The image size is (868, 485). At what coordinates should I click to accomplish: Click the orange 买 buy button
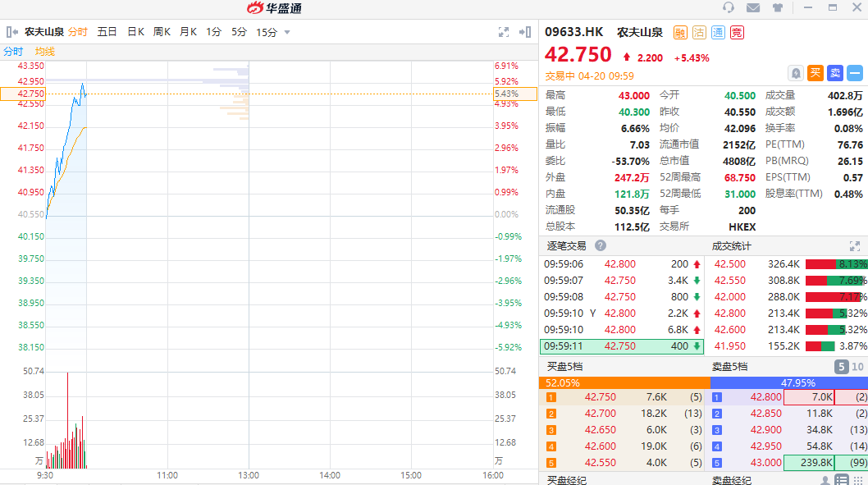pyautogui.click(x=815, y=73)
